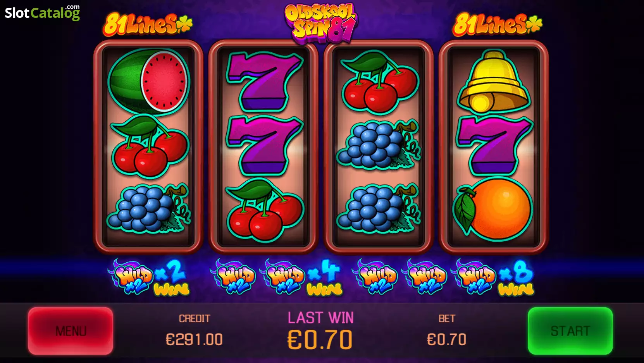Click the watermelon symbol on the first reel
644x363 pixels.
point(149,80)
